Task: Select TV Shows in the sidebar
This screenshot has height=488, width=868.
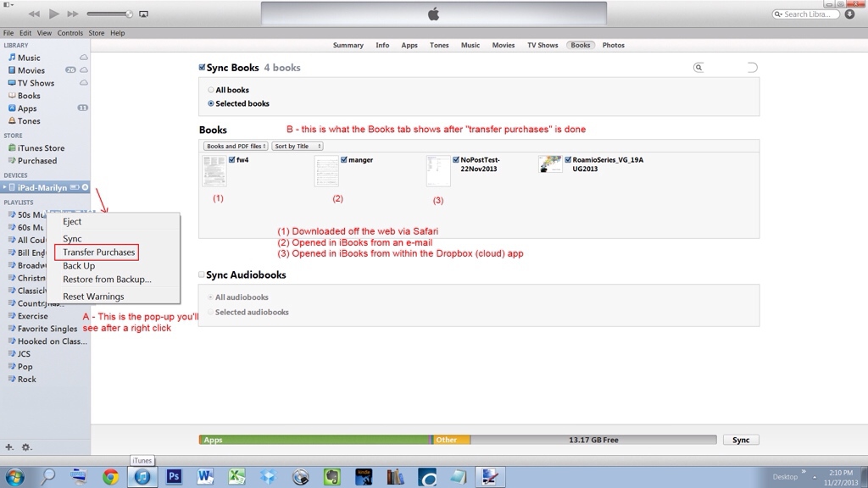Action: [x=36, y=83]
